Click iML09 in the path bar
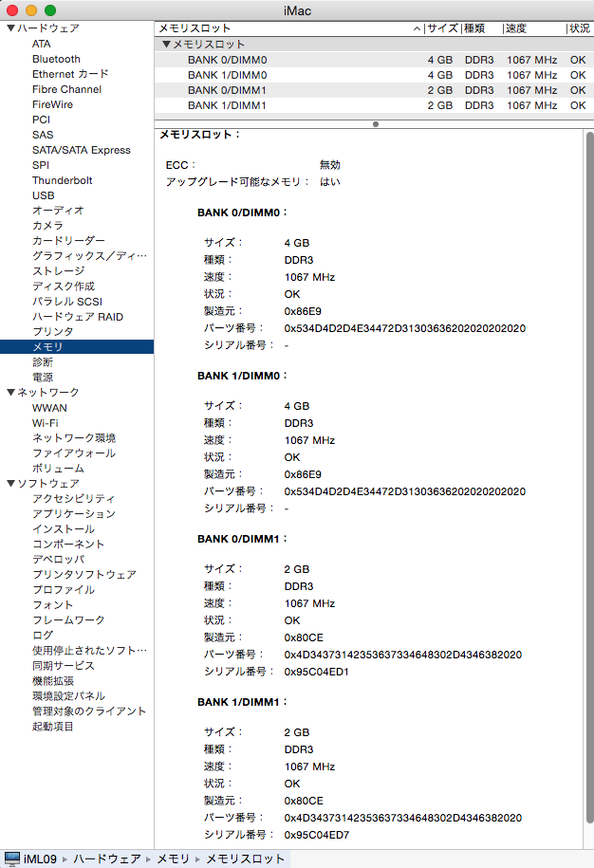The image size is (594, 868). pos(41,859)
